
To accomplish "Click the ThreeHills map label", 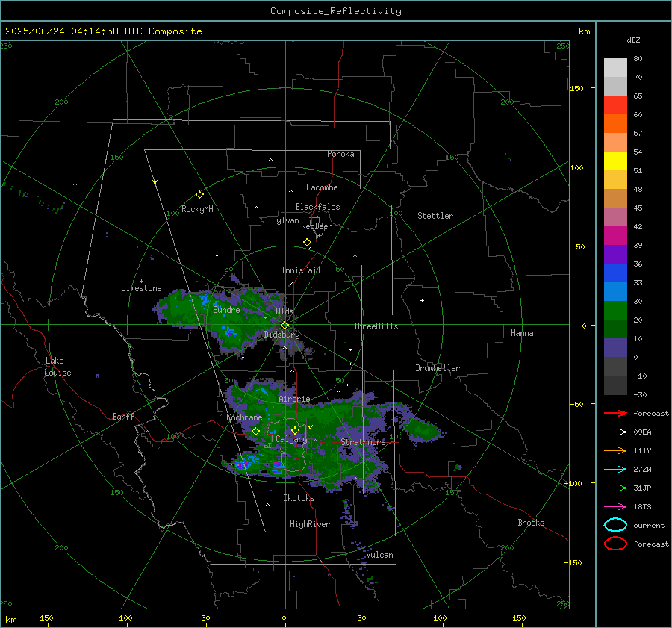I will 376,326.
